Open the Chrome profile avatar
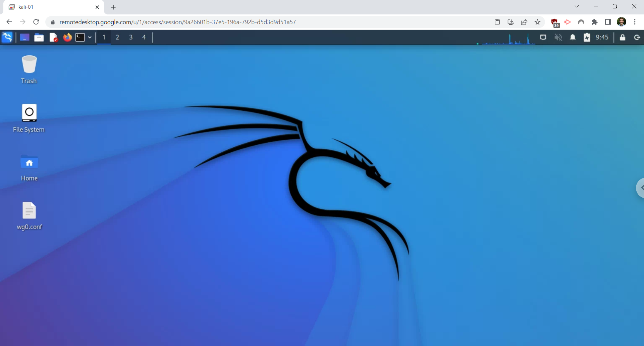644x346 pixels. (x=622, y=22)
